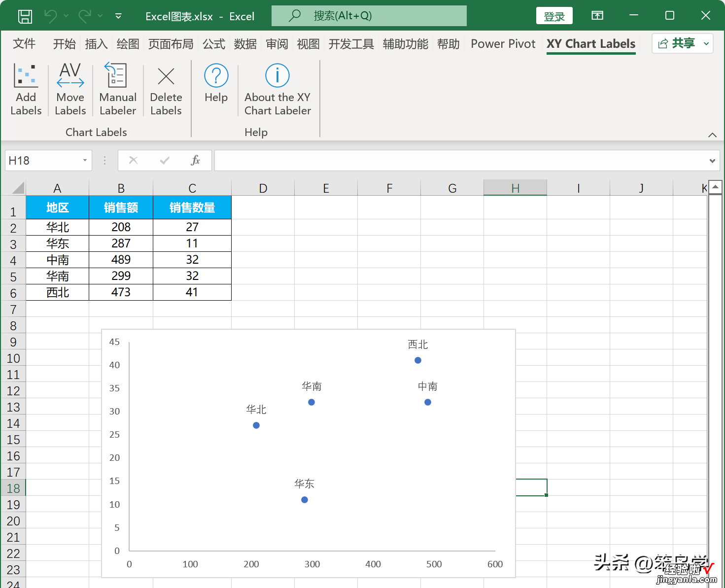Click the Cancel entry X icon
The height and width of the screenshot is (588, 725).
133,160
